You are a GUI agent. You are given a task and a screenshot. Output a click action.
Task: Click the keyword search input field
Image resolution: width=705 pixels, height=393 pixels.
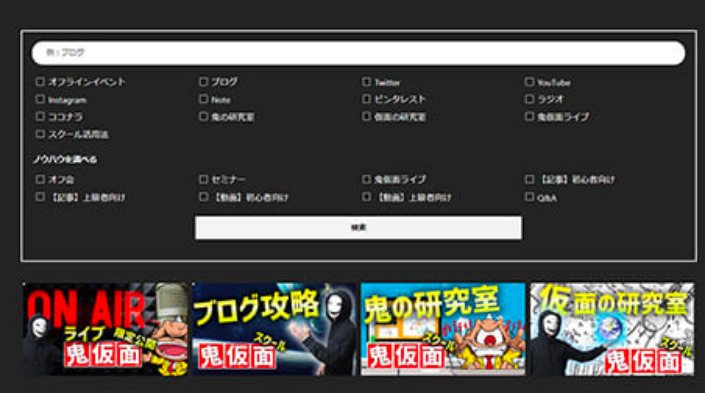point(358,53)
